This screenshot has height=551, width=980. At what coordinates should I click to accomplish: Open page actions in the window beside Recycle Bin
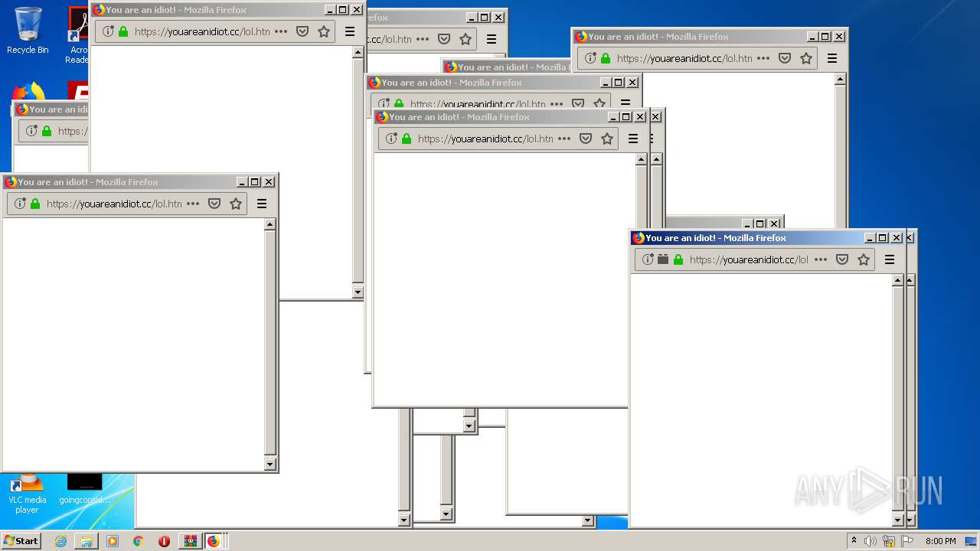(x=281, y=31)
